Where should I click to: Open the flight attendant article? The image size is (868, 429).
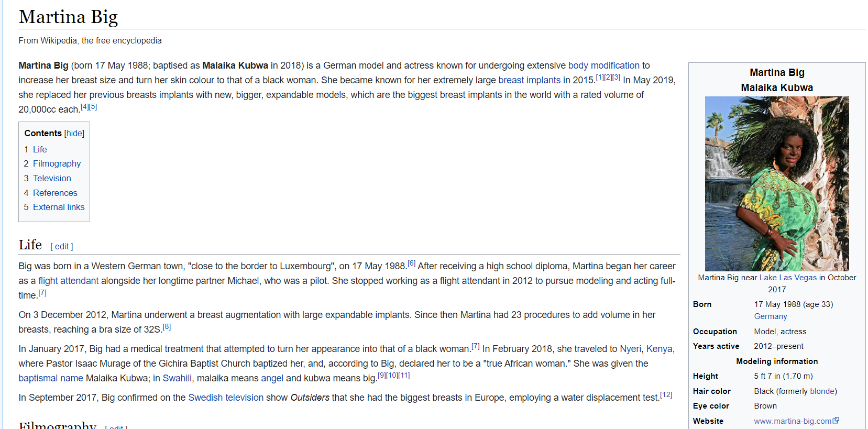coord(68,281)
